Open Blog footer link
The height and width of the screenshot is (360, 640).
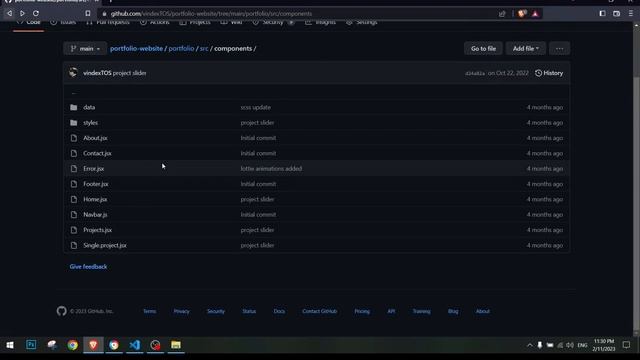pyautogui.click(x=453, y=311)
